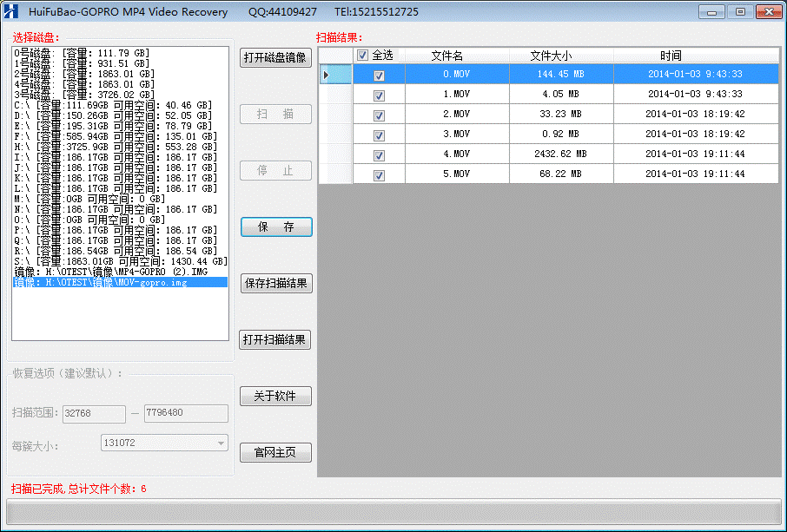Deselect the 5.MOV file checkbox
Screen dimensions: 787x532
coord(379,175)
